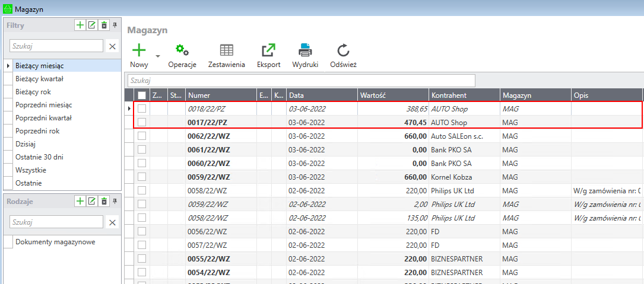
Task: Click the Eksport arrow icon
Action: click(x=268, y=50)
